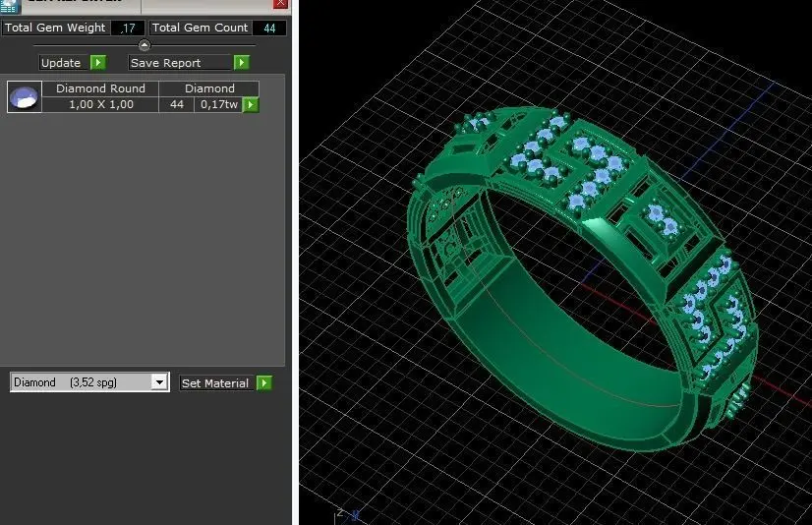812x525 pixels.
Task: Click the 1,00 X 1,00 size cell
Action: coord(100,104)
